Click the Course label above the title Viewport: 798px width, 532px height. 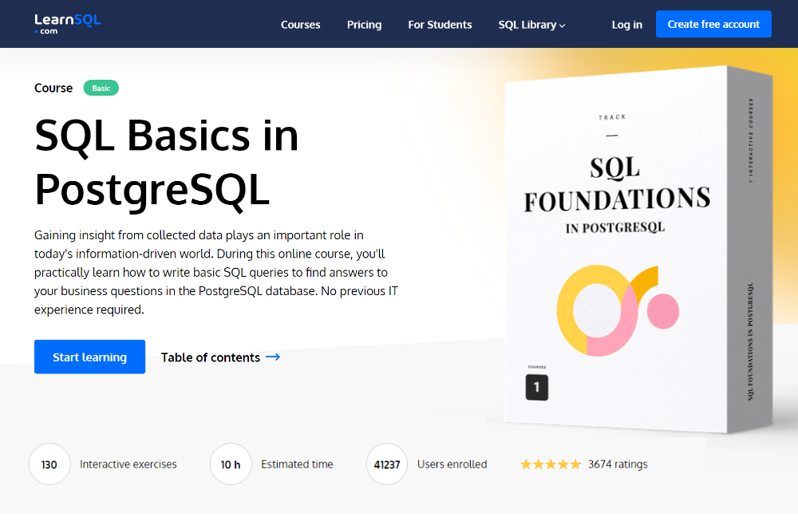[x=53, y=88]
